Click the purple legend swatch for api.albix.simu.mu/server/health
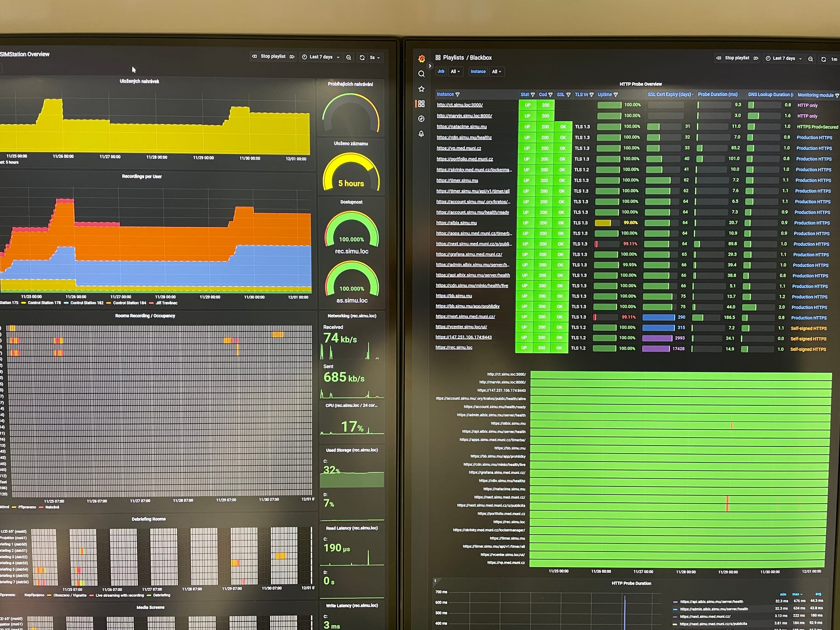840x630 pixels. point(675,602)
